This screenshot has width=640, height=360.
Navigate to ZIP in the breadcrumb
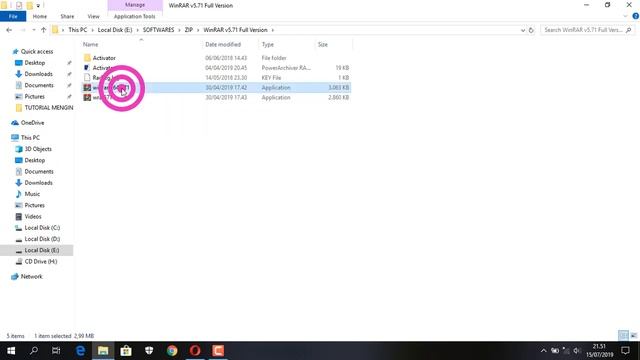click(x=189, y=30)
